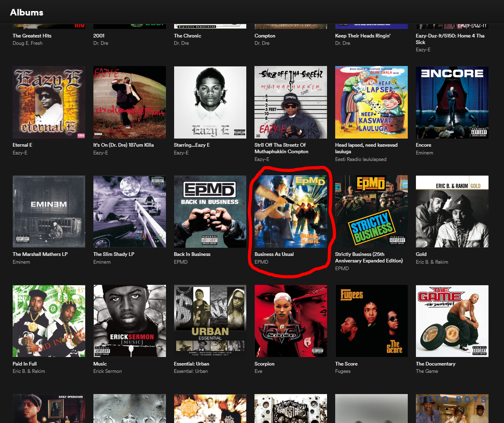Open Eternal E album cover
This screenshot has width=504, height=423.
tap(49, 102)
